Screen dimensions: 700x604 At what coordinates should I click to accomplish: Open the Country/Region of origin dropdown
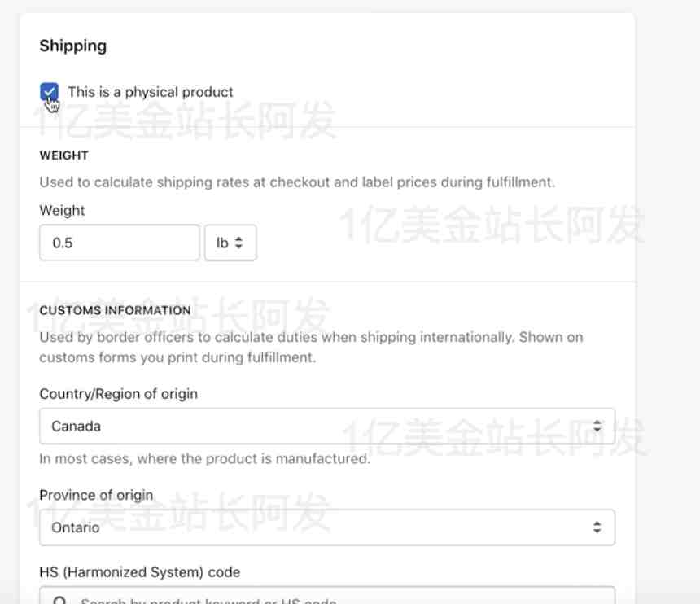(x=327, y=426)
